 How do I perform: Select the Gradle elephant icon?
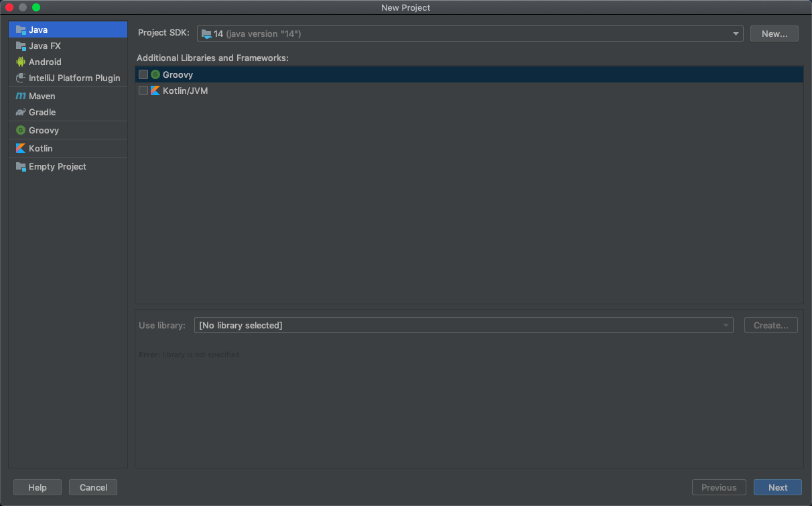point(21,112)
